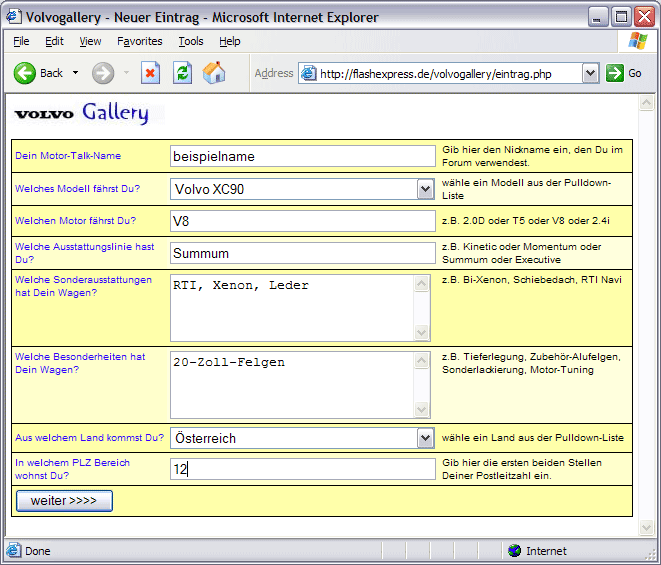Screen dimensions: 661x565
Task: Click hint 'z.B. Tieferlegung, Zubehör-Alufelgen'
Action: 531,363
